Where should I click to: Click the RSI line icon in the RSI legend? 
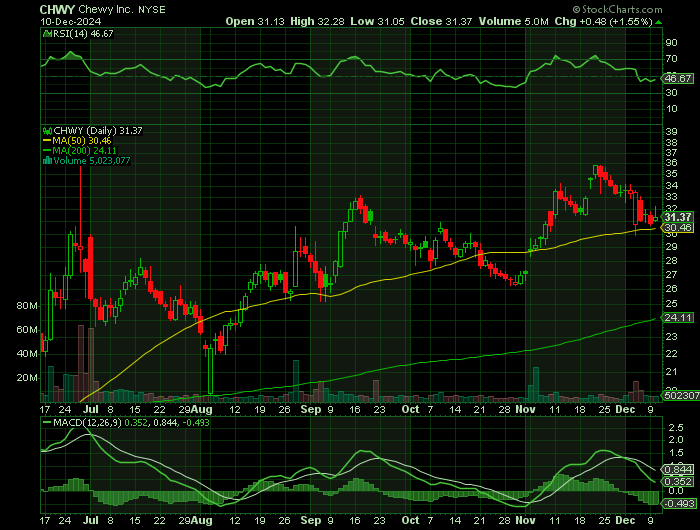47,34
